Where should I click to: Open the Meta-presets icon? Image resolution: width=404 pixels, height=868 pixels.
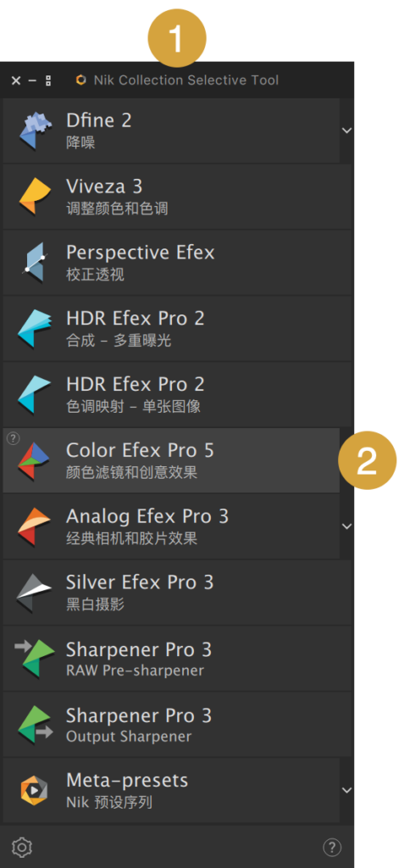pyautogui.click(x=34, y=791)
